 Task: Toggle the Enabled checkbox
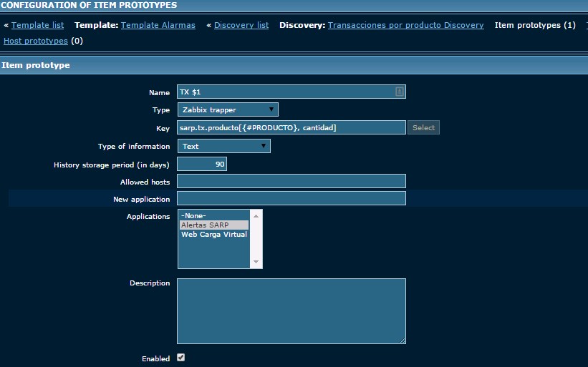point(180,358)
